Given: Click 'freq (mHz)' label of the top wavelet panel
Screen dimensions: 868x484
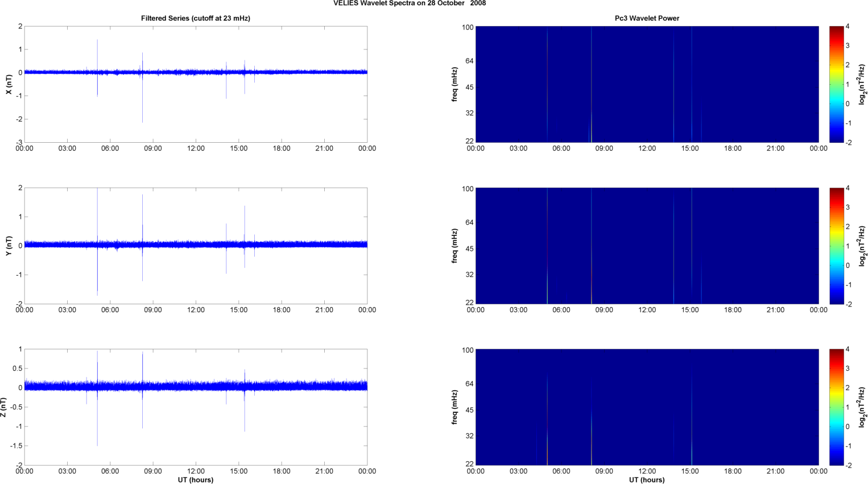Looking at the screenshot, I should point(455,84).
